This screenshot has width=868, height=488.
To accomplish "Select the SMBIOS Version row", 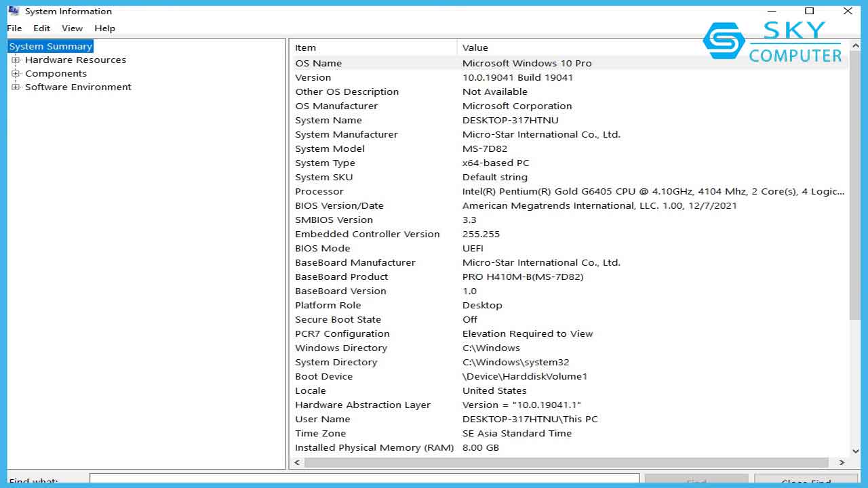I will 570,220.
